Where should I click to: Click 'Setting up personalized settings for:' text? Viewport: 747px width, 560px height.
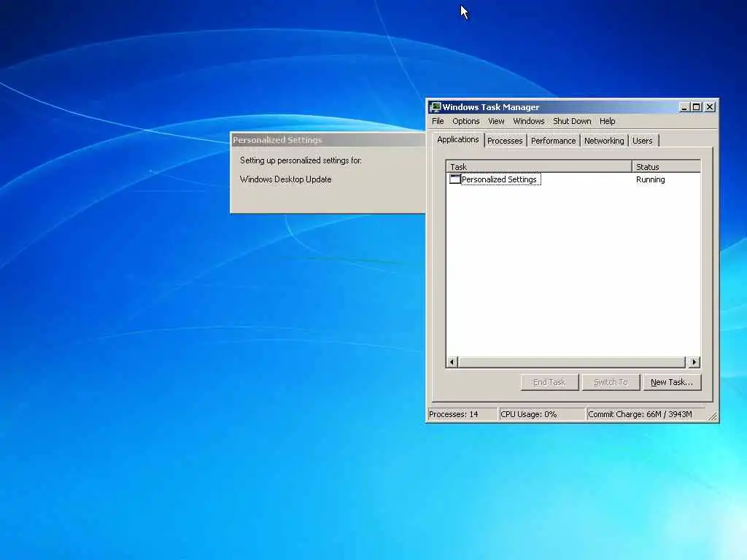pos(301,160)
